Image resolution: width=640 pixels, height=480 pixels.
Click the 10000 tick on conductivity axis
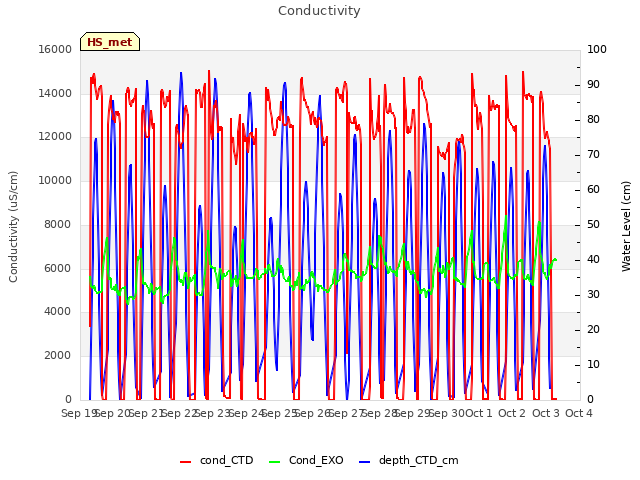(55, 180)
